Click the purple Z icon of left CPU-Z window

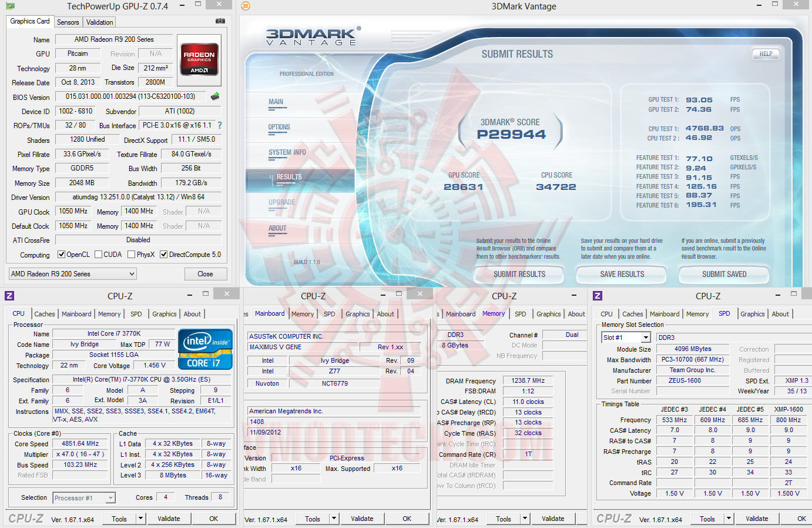[9, 296]
